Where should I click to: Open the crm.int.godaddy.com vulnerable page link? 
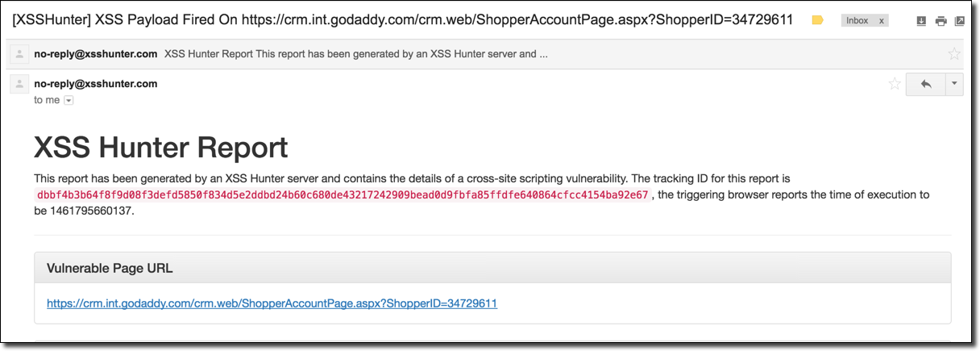pos(272,303)
